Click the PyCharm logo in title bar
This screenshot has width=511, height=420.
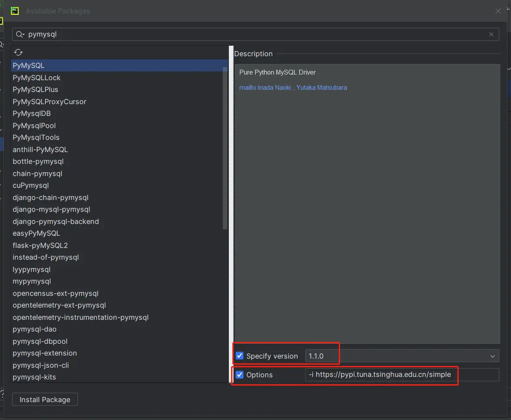pyautogui.click(x=15, y=11)
